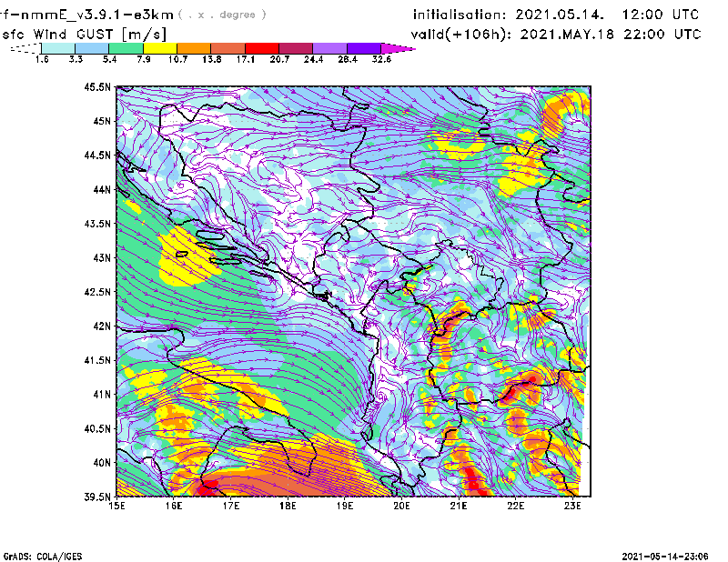The width and height of the screenshot is (728, 562).
Task: Select the "44.5N" latitude label
Action: click(97, 155)
